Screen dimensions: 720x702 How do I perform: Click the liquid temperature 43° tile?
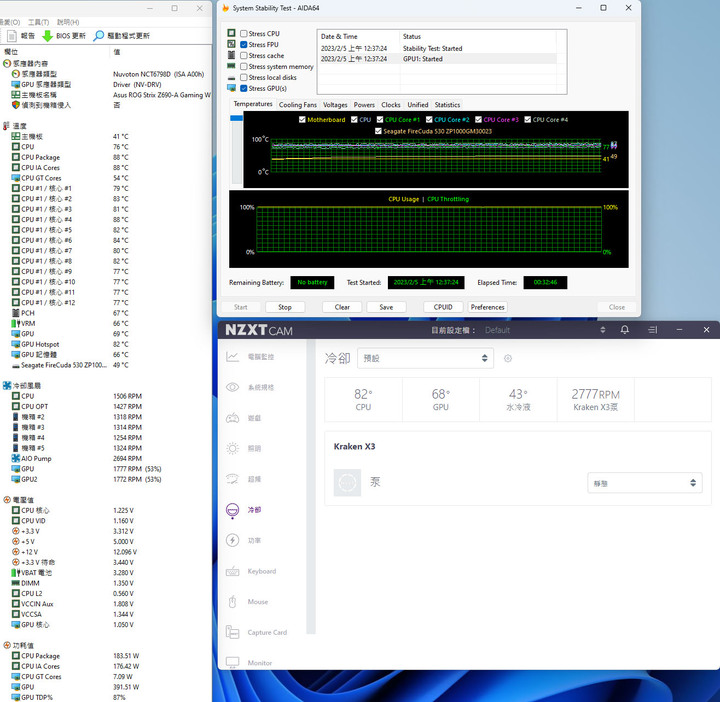(x=518, y=399)
